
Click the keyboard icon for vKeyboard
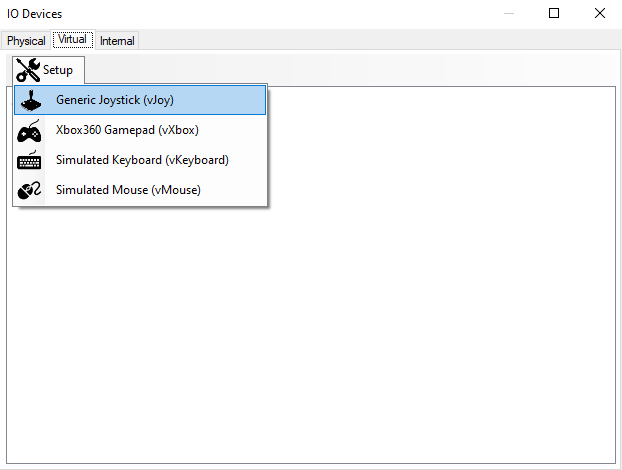point(30,160)
